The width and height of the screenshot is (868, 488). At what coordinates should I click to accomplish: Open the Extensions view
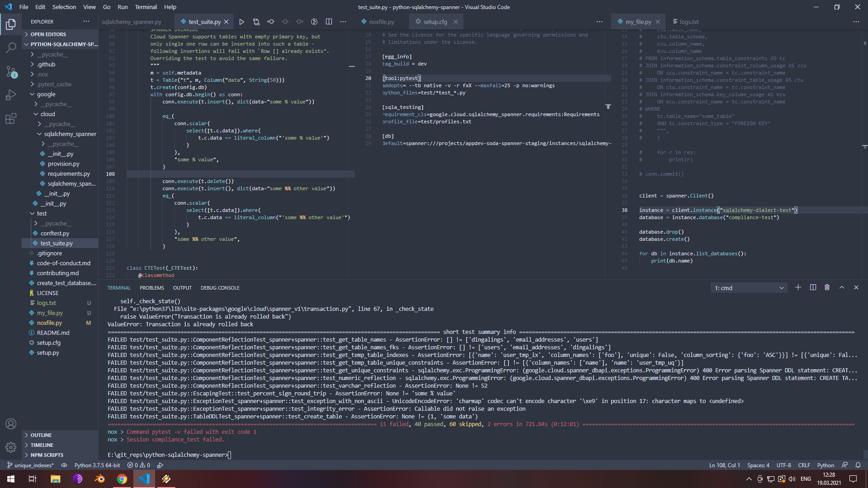(x=11, y=119)
